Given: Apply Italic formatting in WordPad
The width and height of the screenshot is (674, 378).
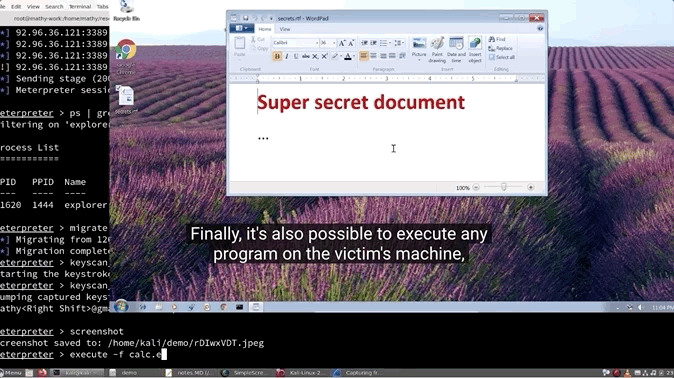Looking at the screenshot, I should click(x=287, y=56).
